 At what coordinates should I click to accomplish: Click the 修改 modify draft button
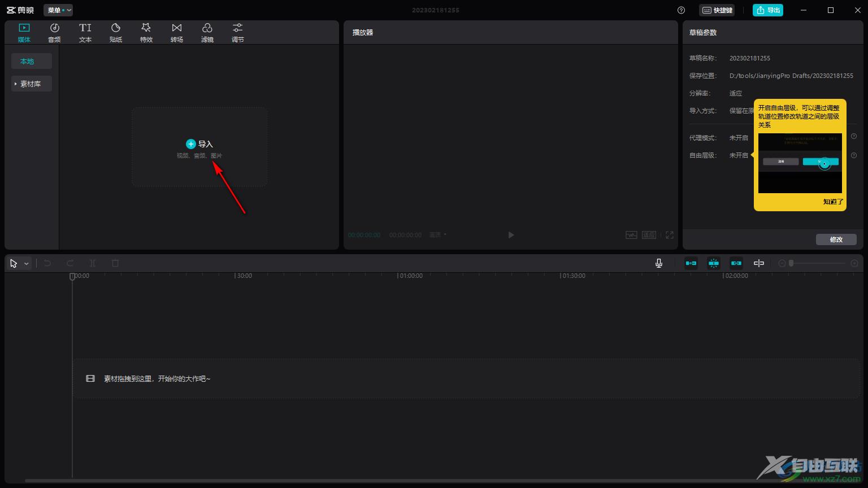pos(836,239)
